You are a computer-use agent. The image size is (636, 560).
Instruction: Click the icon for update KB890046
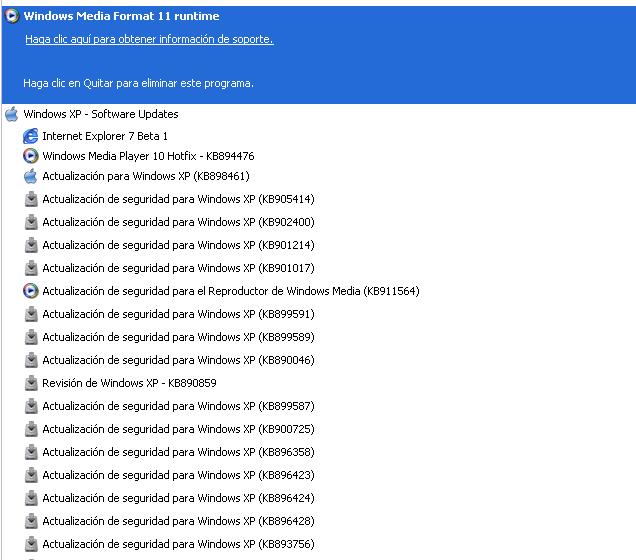coord(31,360)
